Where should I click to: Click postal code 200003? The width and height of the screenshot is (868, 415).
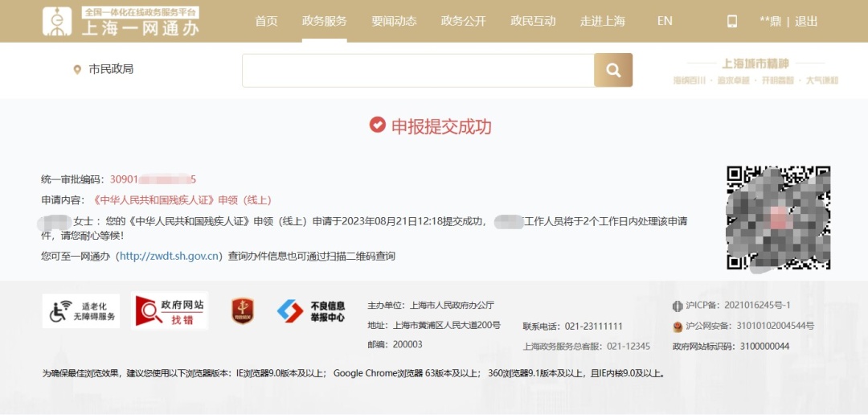point(395,345)
